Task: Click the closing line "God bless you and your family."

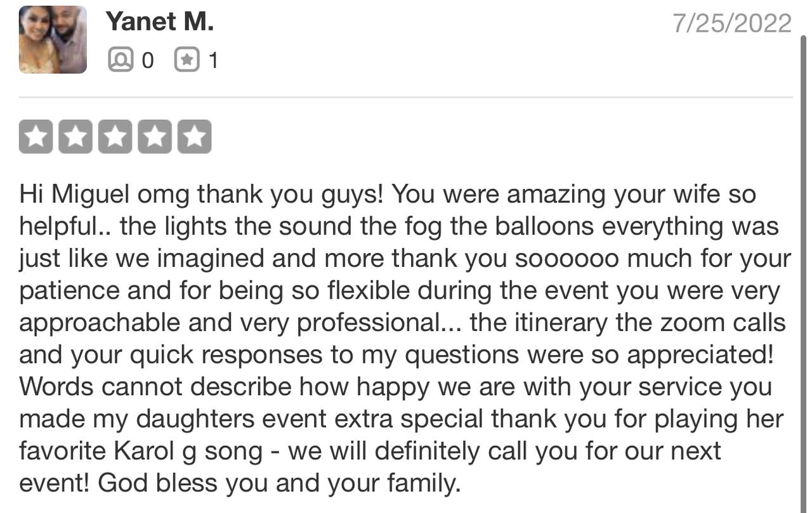Action: pos(279,484)
